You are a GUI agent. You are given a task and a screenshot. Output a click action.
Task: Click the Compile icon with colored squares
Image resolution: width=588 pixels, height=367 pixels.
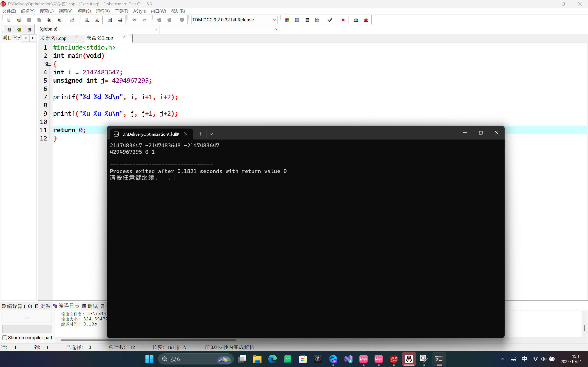point(287,20)
